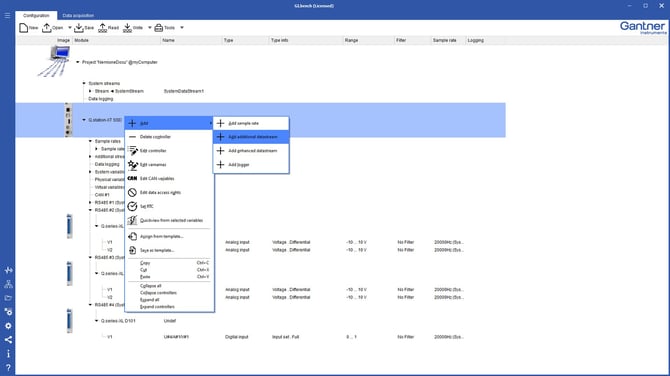670x376 pixels.
Task: Click the Gantner Instruments logo
Action: [x=643, y=28]
